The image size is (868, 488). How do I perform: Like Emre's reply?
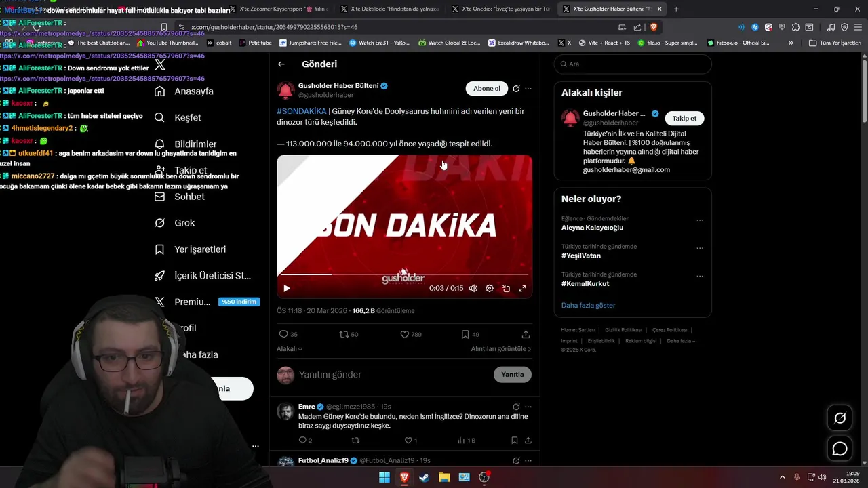pos(411,441)
